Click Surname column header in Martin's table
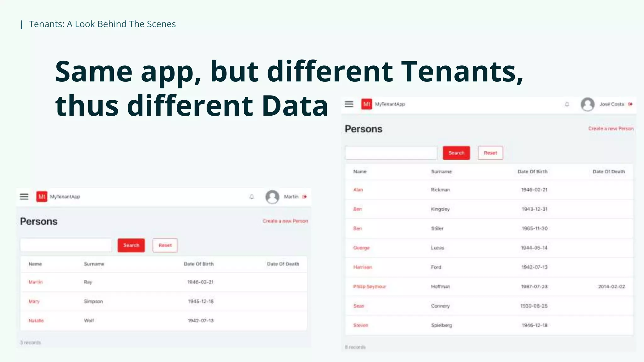 click(94, 264)
